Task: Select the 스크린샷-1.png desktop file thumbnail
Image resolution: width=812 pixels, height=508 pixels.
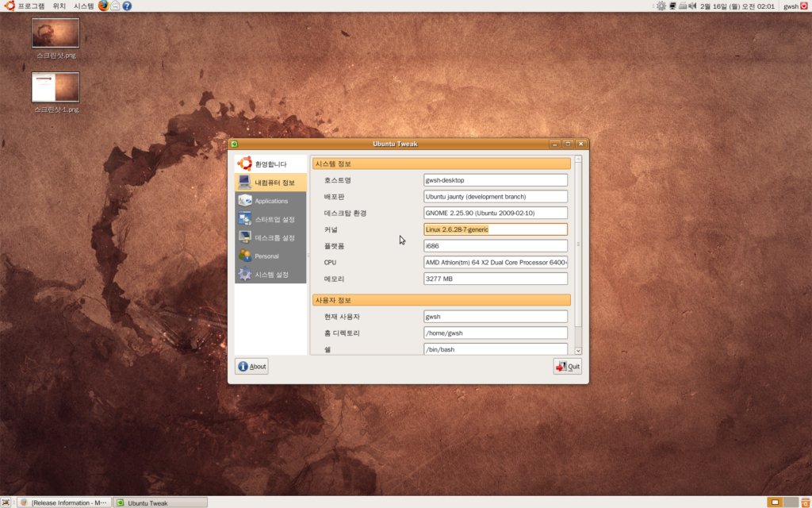Action: [x=56, y=87]
